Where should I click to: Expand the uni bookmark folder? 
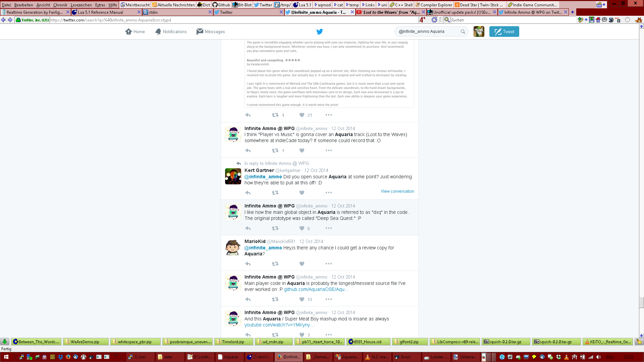[x=382, y=5]
